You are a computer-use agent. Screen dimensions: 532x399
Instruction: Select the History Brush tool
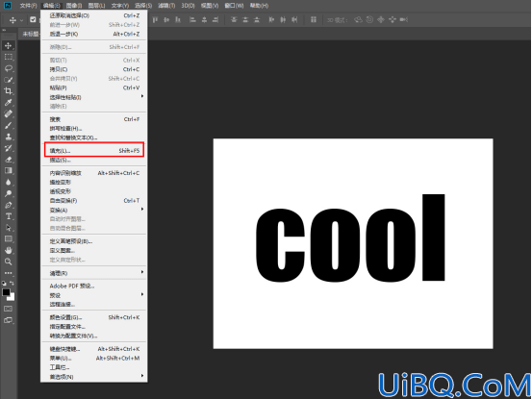tap(9, 148)
